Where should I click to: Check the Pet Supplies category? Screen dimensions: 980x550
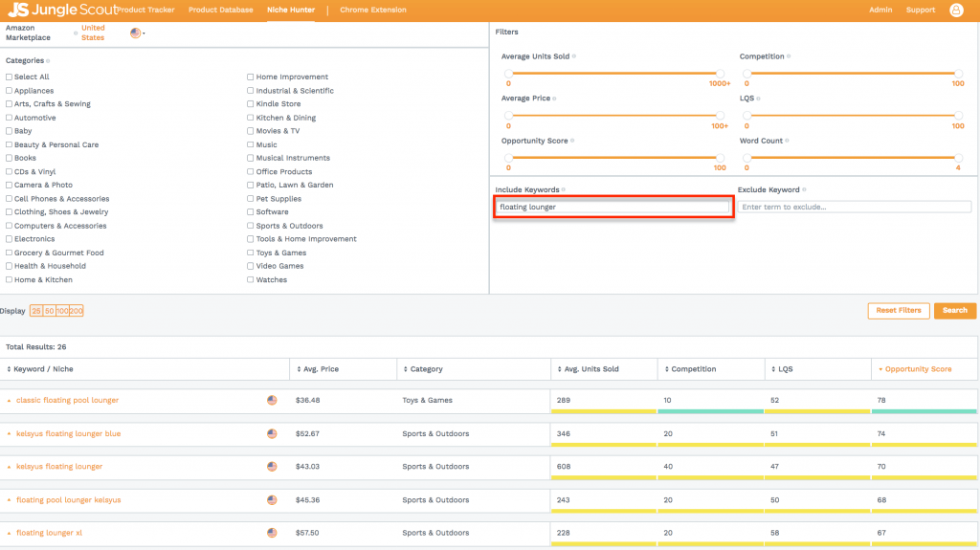tap(250, 199)
